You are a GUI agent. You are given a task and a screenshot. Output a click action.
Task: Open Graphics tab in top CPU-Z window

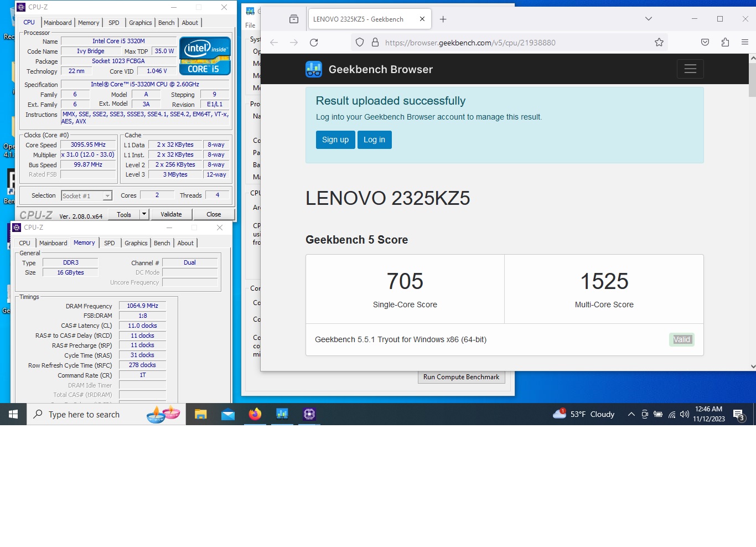(141, 23)
